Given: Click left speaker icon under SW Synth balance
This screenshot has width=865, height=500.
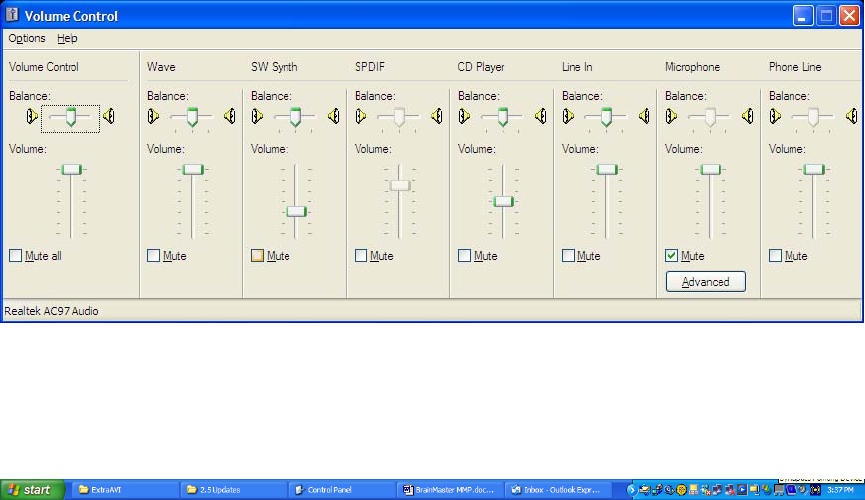Looking at the screenshot, I should [257, 116].
